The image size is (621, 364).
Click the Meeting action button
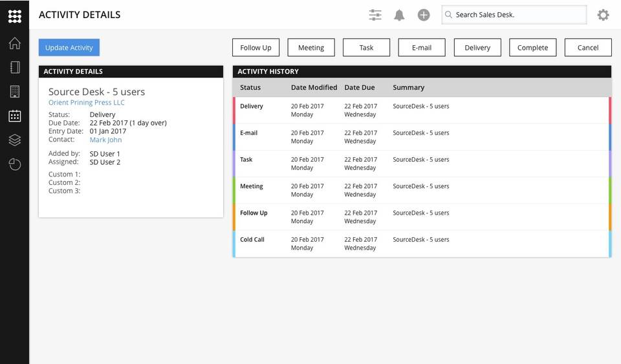tap(311, 47)
